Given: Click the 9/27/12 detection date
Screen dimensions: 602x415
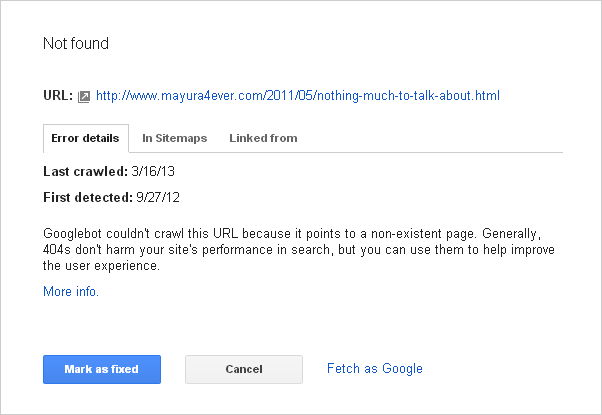Looking at the screenshot, I should [159, 196].
